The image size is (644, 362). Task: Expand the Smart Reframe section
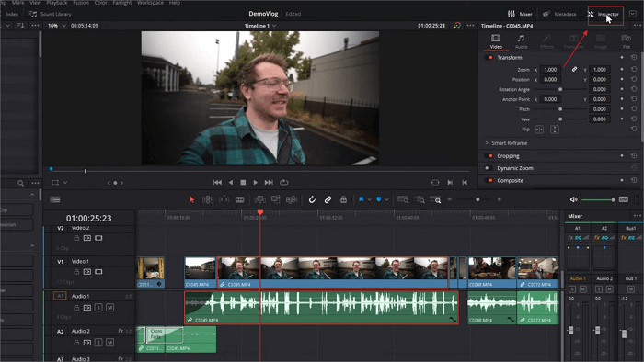[x=510, y=143]
